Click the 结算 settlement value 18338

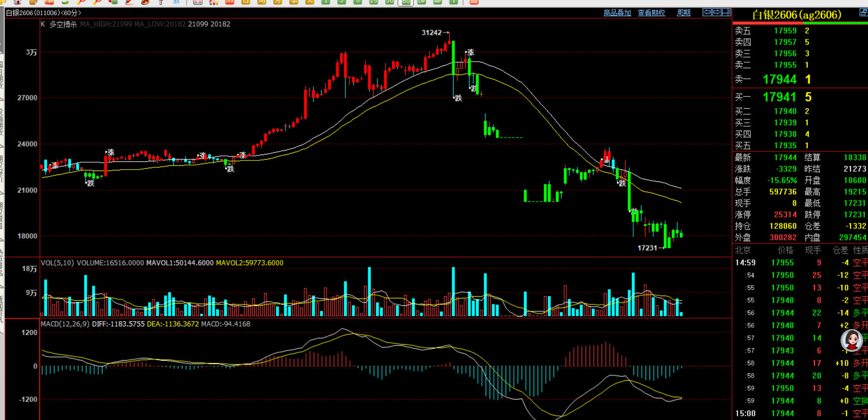855,158
